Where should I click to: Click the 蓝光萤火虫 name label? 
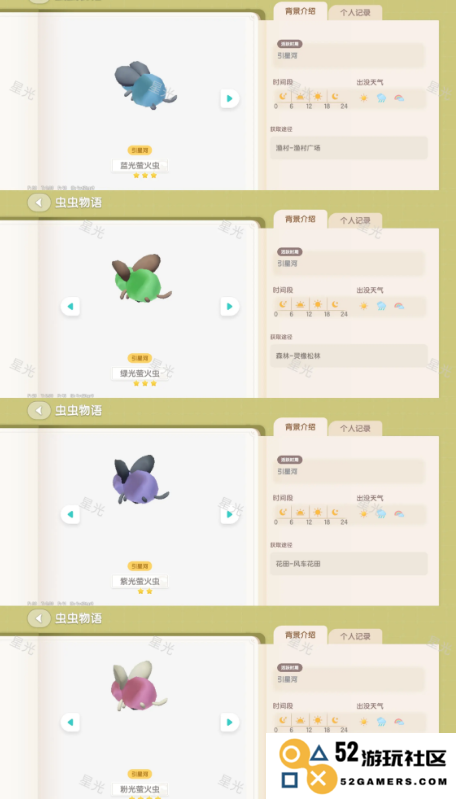coord(140,165)
